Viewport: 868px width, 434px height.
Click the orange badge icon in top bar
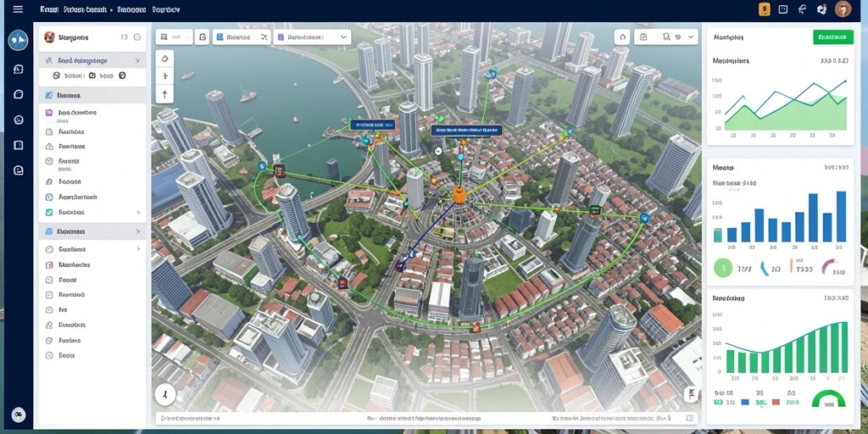click(765, 8)
